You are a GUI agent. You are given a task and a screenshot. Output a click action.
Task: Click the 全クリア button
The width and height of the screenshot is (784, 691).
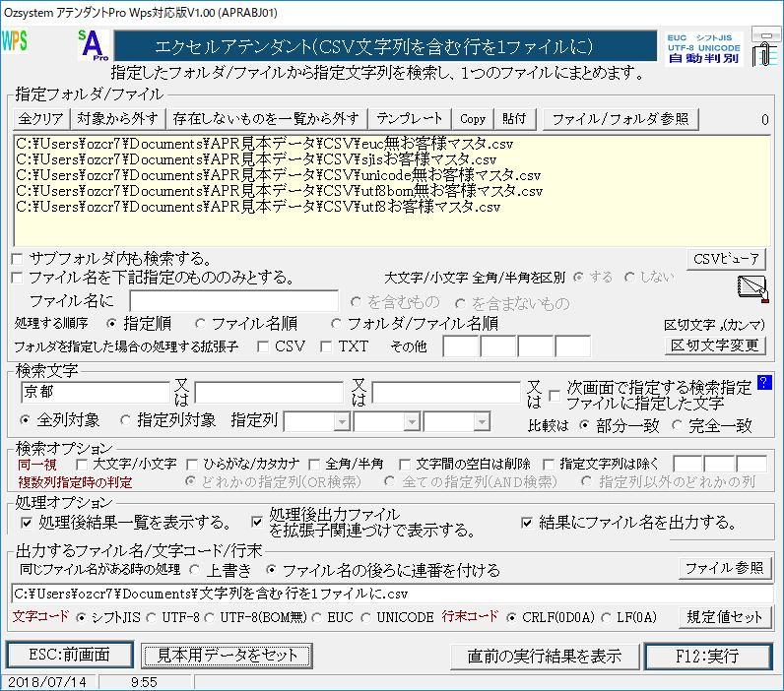[40, 119]
